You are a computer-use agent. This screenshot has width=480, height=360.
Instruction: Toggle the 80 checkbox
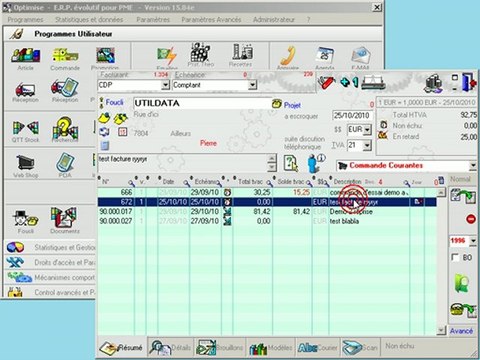tap(455, 257)
